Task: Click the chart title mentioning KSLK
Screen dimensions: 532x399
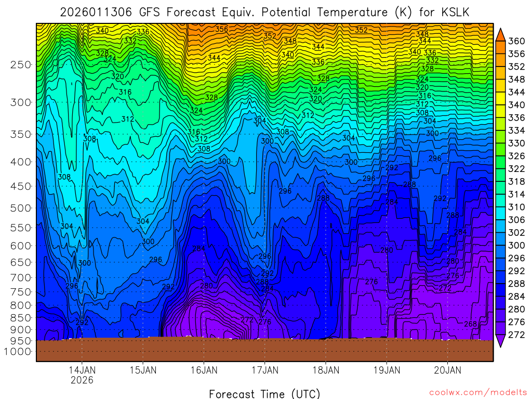Action: coord(264,12)
